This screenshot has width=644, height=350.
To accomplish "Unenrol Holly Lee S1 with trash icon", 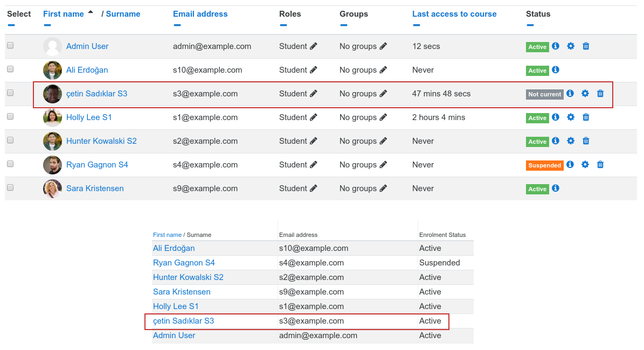I will coord(586,117).
